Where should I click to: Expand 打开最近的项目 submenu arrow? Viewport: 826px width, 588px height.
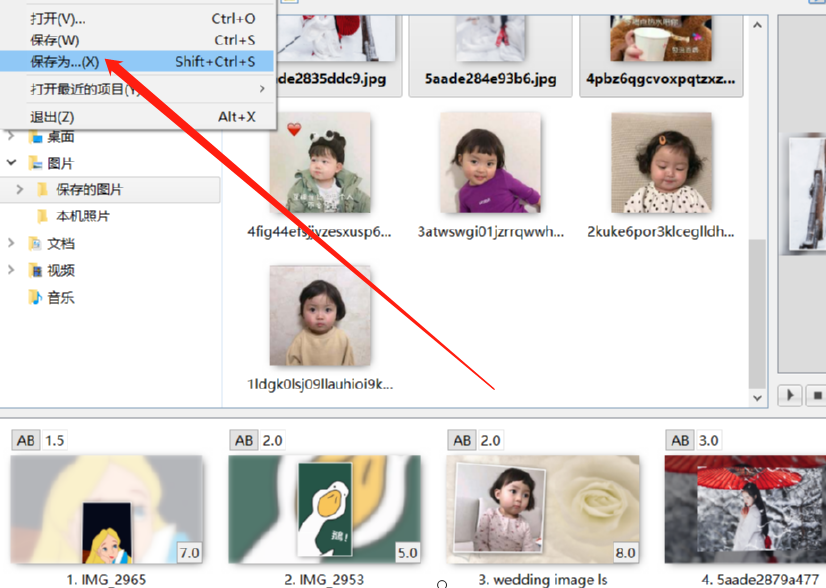point(262,89)
